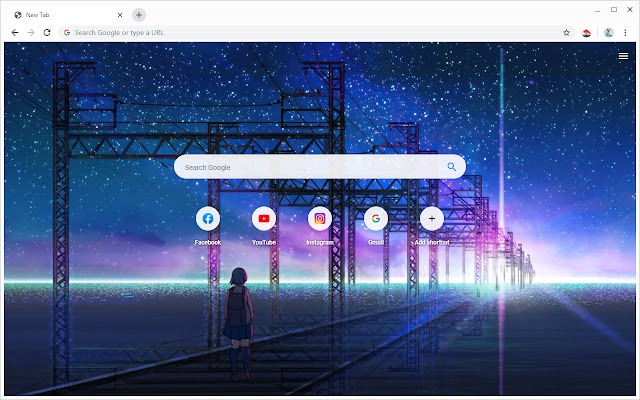Click the forward navigation arrow
Screen dimensions: 640x400
(31, 33)
